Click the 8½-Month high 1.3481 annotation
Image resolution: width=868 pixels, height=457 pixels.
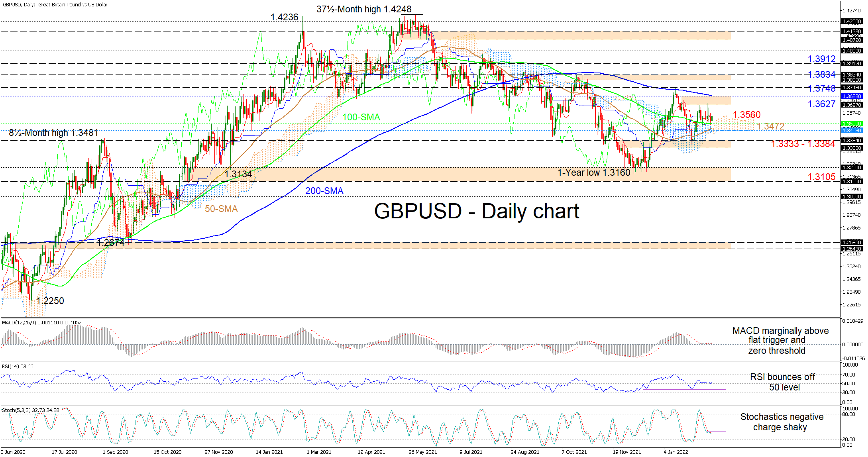[x=53, y=133]
